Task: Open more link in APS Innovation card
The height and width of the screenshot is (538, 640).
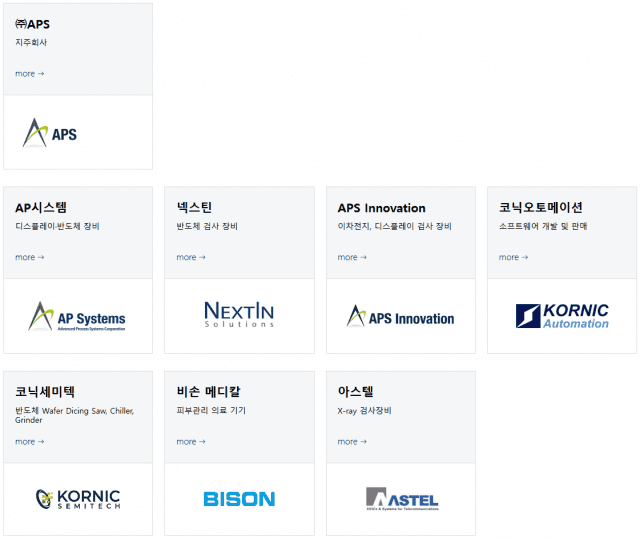Action: (352, 258)
